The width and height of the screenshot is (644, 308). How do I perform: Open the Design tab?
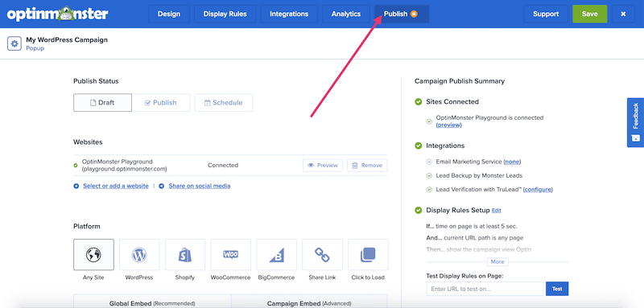[x=169, y=14]
